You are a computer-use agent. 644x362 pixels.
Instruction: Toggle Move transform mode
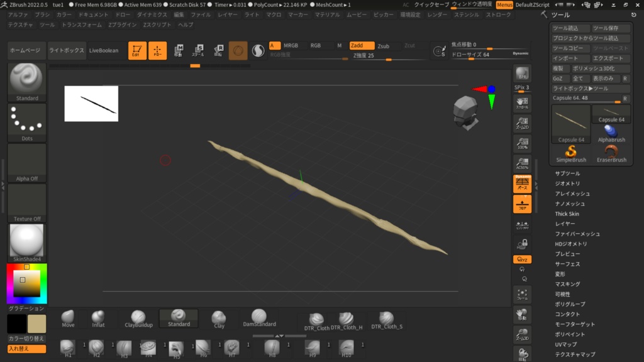click(x=178, y=50)
